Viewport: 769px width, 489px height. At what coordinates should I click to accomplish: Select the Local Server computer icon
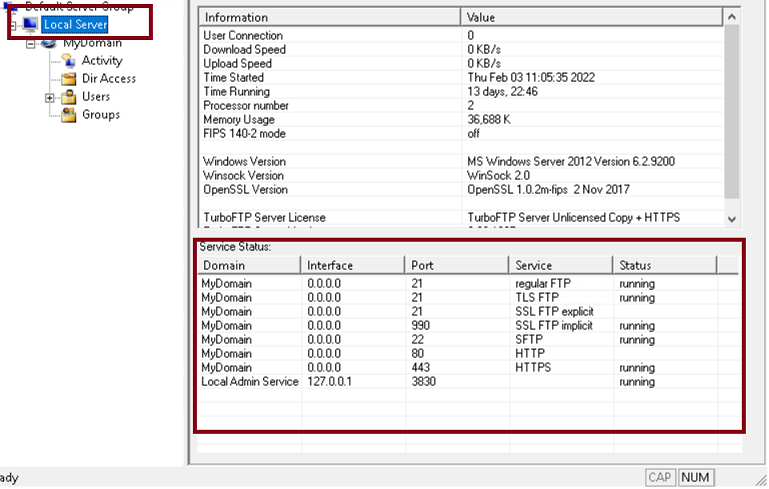(30, 24)
